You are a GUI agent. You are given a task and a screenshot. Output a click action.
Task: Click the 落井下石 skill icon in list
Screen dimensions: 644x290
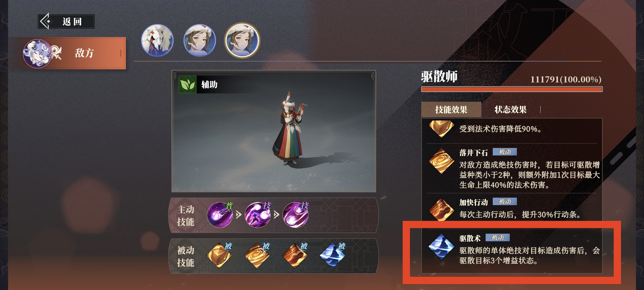coord(441,161)
